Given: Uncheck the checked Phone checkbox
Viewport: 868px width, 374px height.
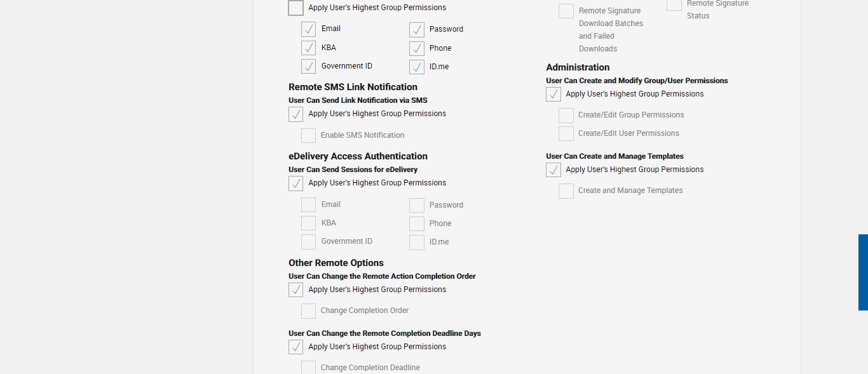Looking at the screenshot, I should (417, 48).
